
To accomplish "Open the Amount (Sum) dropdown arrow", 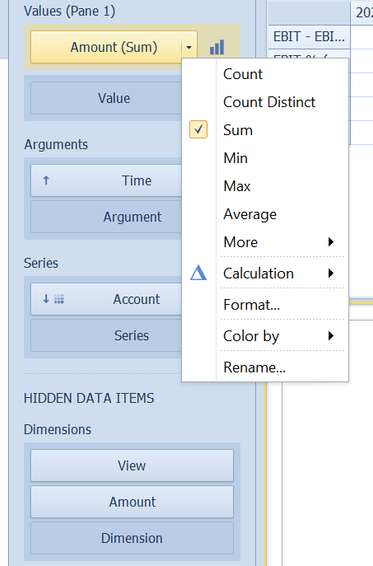I will pyautogui.click(x=189, y=47).
